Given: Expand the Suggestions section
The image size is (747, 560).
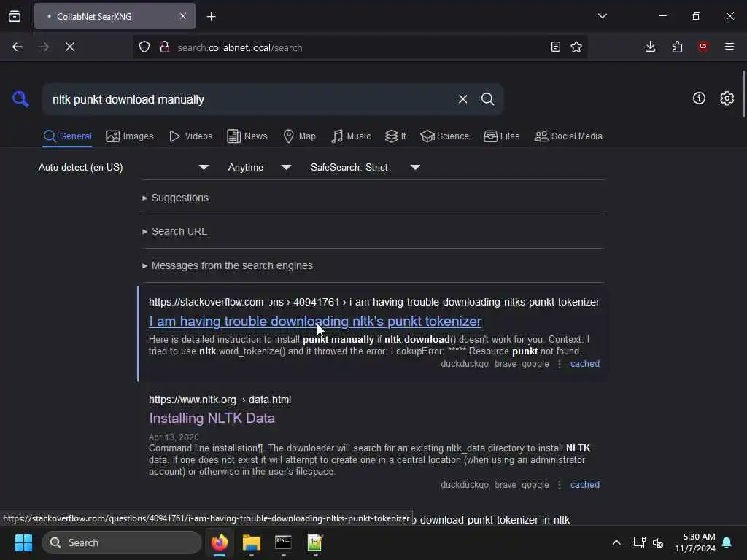Looking at the screenshot, I should 175,198.
